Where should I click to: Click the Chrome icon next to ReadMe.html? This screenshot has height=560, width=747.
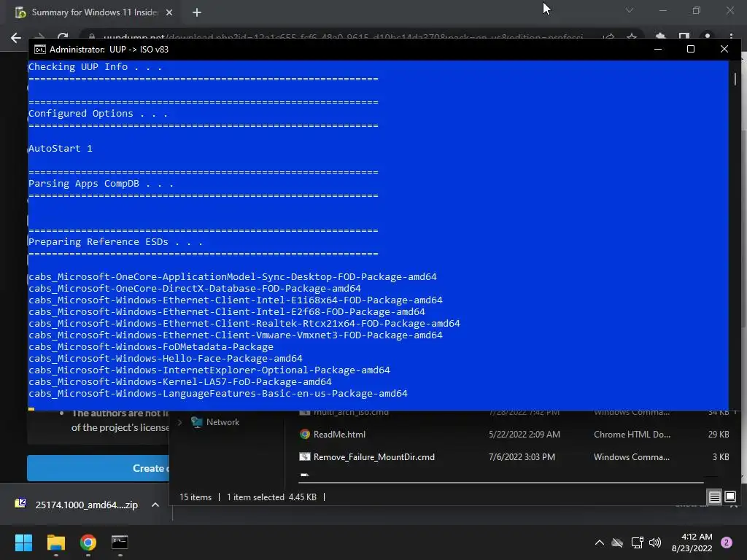click(305, 435)
